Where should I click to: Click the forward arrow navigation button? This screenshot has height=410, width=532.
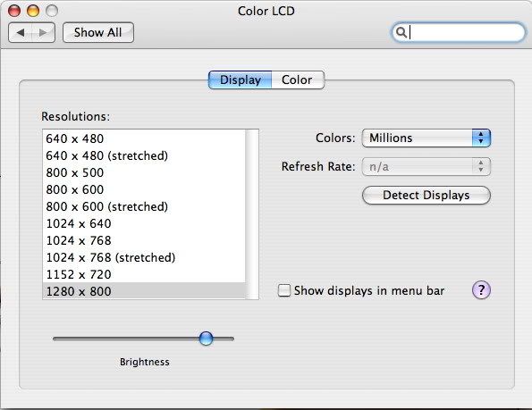[43, 32]
